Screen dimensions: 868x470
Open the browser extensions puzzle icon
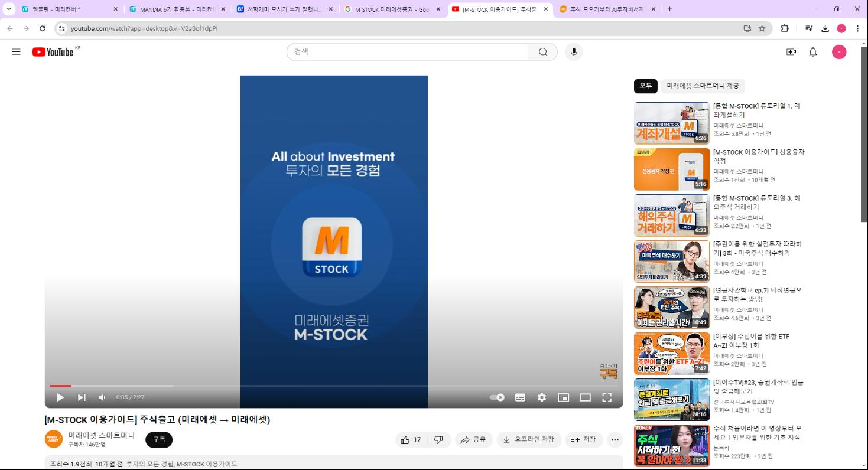785,28
